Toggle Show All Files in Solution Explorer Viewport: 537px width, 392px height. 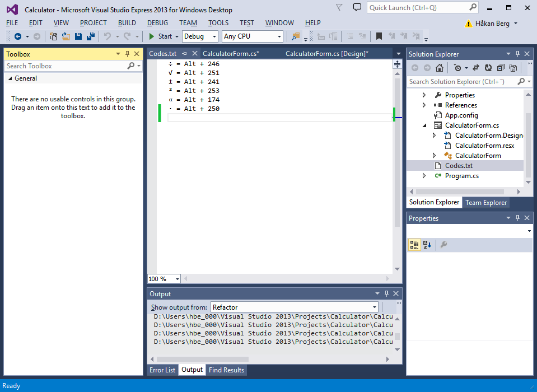point(513,68)
